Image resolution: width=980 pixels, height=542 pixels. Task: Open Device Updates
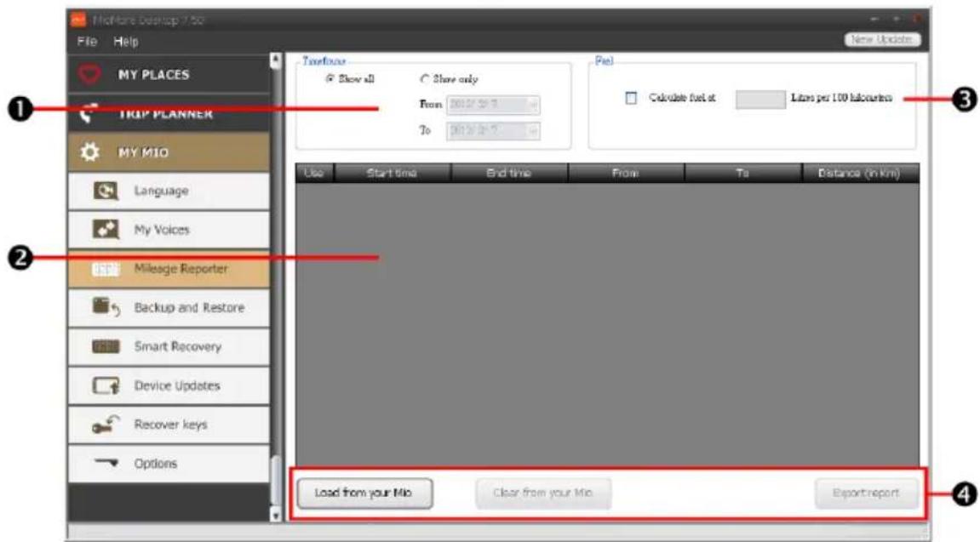[169, 385]
